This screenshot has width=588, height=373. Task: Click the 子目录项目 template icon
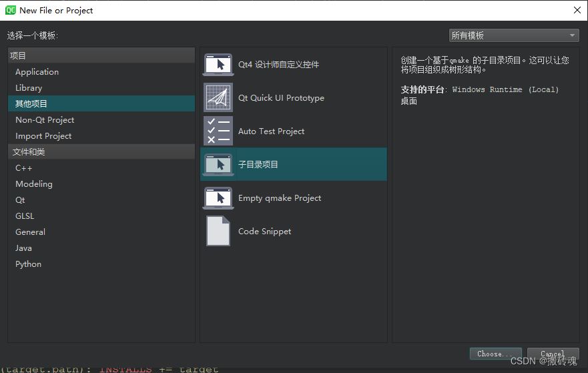pyautogui.click(x=218, y=165)
